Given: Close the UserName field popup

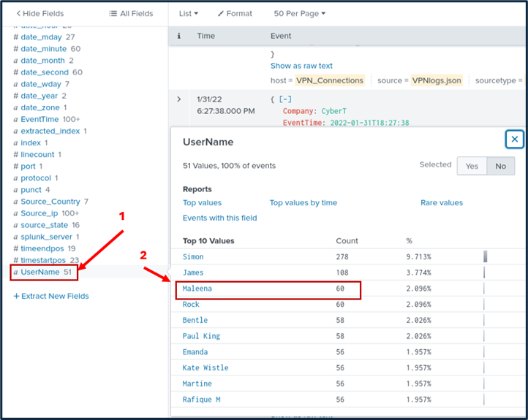Looking at the screenshot, I should click(x=514, y=139).
